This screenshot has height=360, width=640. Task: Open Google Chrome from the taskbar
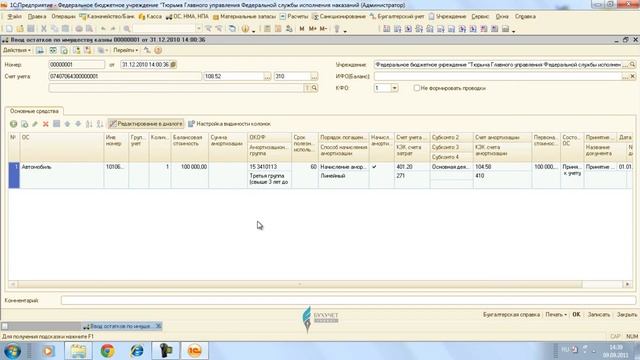[107, 351]
